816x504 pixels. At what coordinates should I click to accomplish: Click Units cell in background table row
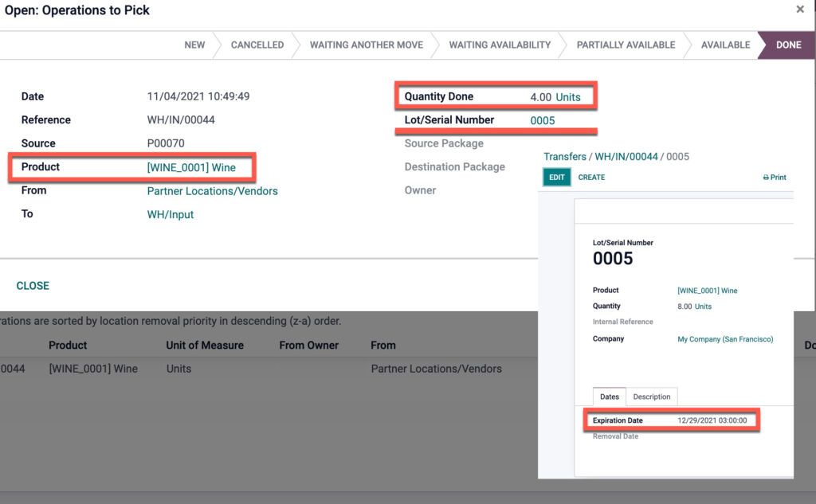tap(178, 369)
